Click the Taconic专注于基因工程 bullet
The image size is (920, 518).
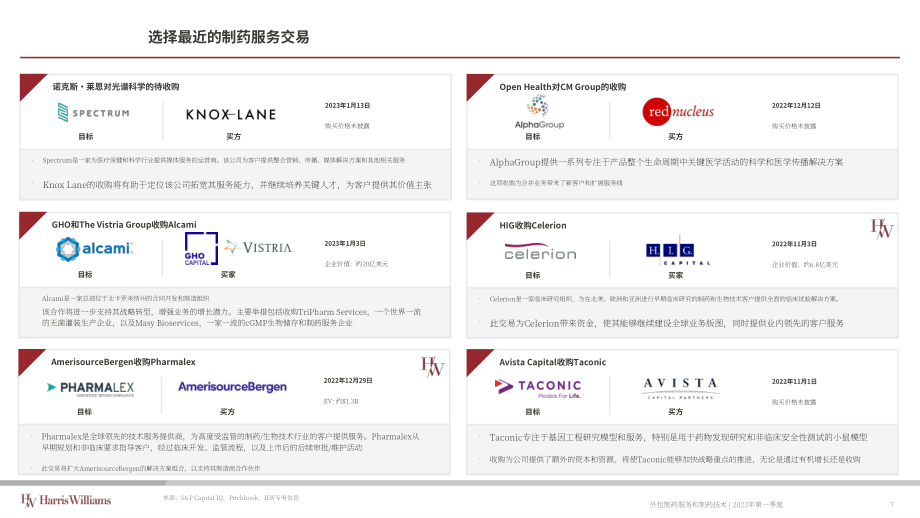tap(678, 437)
